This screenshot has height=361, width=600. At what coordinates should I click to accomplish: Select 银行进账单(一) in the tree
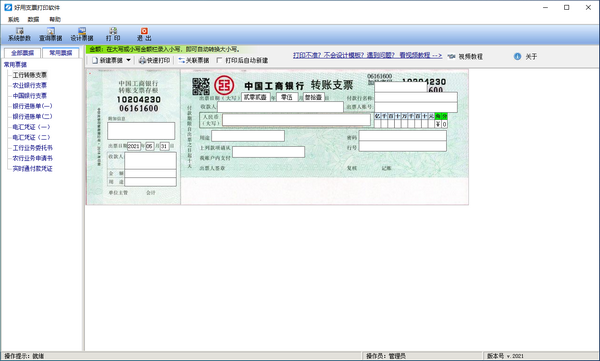(33, 106)
